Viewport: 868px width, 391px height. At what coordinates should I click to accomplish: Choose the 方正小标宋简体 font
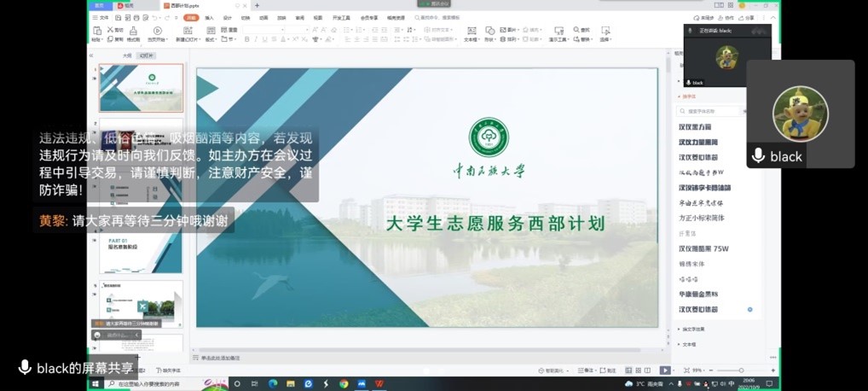point(702,218)
